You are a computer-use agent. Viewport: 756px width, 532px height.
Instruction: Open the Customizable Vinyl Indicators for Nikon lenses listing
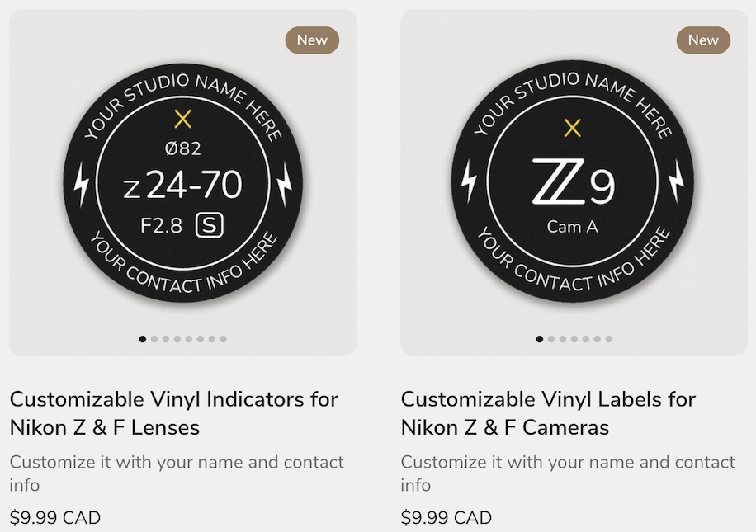[173, 412]
